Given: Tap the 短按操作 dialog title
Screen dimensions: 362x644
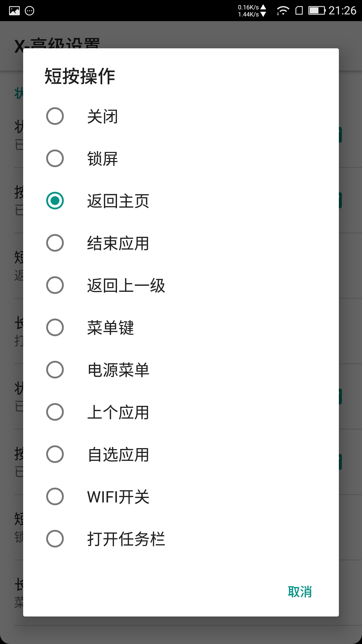Looking at the screenshot, I should (x=80, y=76).
